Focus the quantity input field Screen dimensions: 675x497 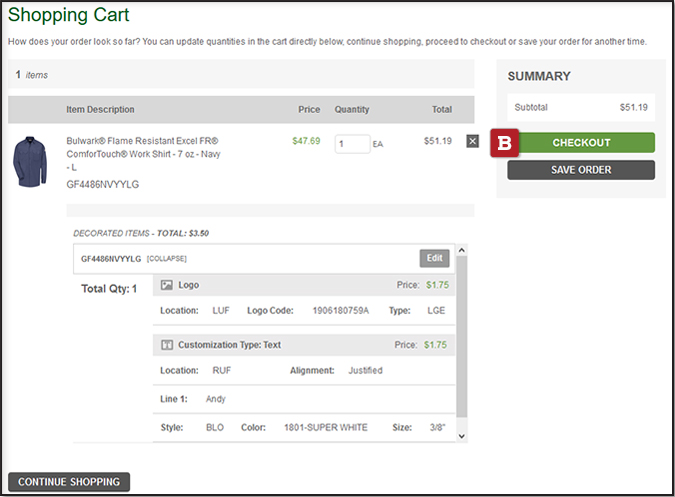[x=352, y=144]
